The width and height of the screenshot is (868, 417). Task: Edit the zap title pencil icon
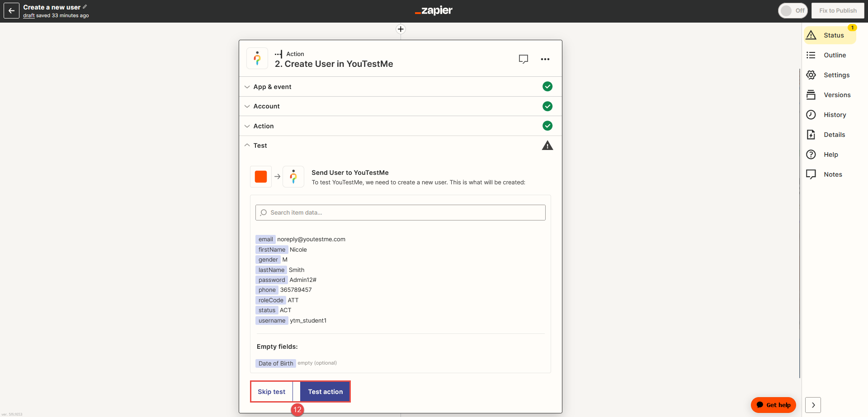click(85, 7)
